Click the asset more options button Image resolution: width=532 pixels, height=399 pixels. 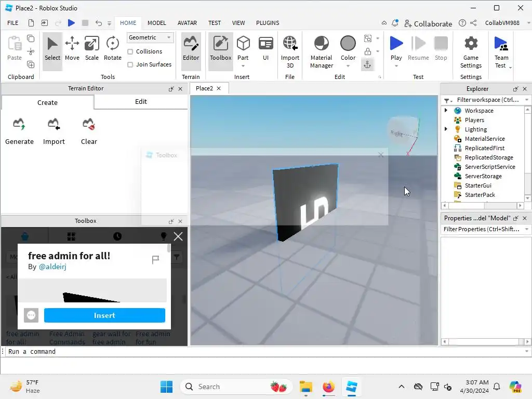[31, 315]
